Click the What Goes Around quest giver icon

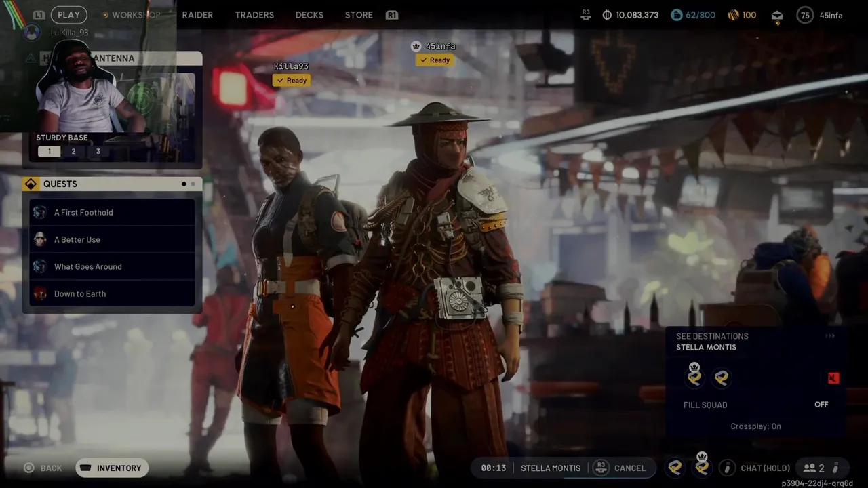(40, 266)
